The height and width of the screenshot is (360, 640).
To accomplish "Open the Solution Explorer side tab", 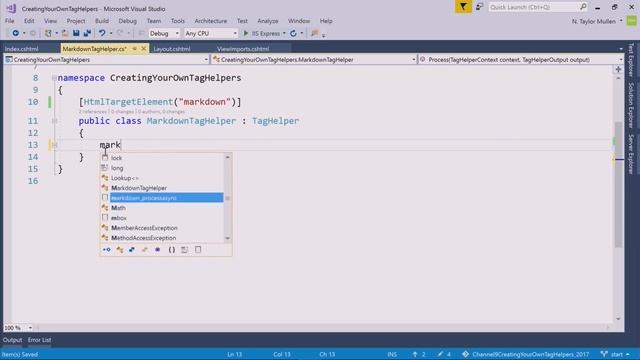I will [631, 105].
